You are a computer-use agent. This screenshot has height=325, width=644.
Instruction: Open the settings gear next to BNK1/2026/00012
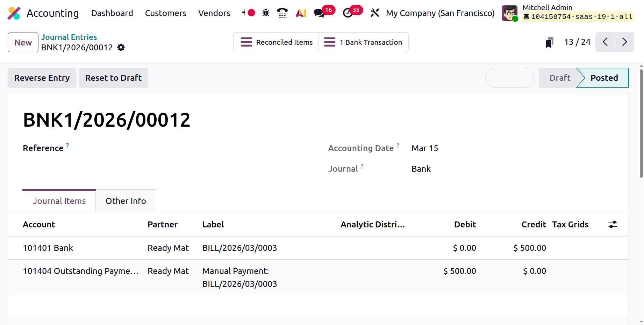pyautogui.click(x=121, y=48)
